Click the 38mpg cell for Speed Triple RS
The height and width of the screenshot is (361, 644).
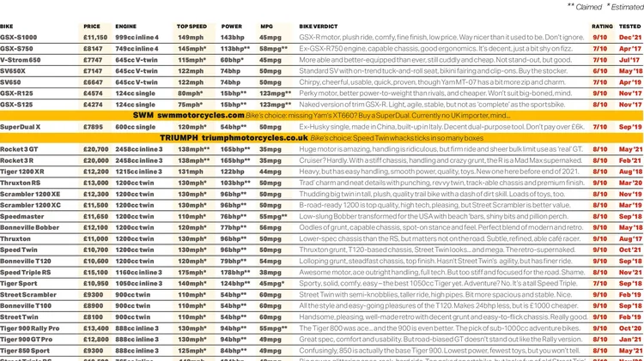click(x=270, y=272)
